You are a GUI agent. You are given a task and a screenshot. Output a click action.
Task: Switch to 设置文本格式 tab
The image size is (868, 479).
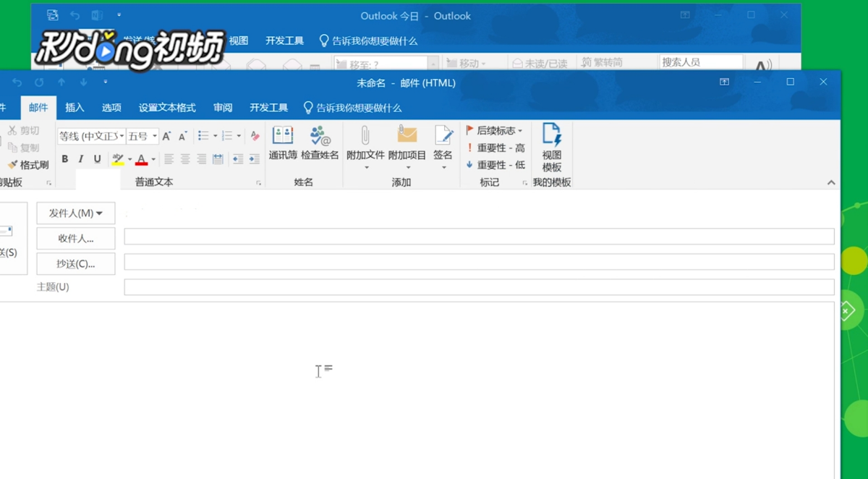(x=167, y=108)
